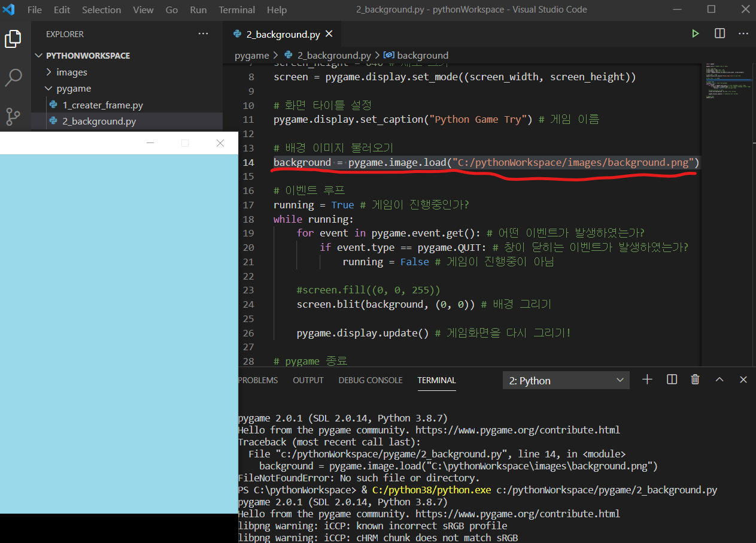Open Explorer views and more actions ellipsis
756x543 pixels.
pyautogui.click(x=204, y=34)
